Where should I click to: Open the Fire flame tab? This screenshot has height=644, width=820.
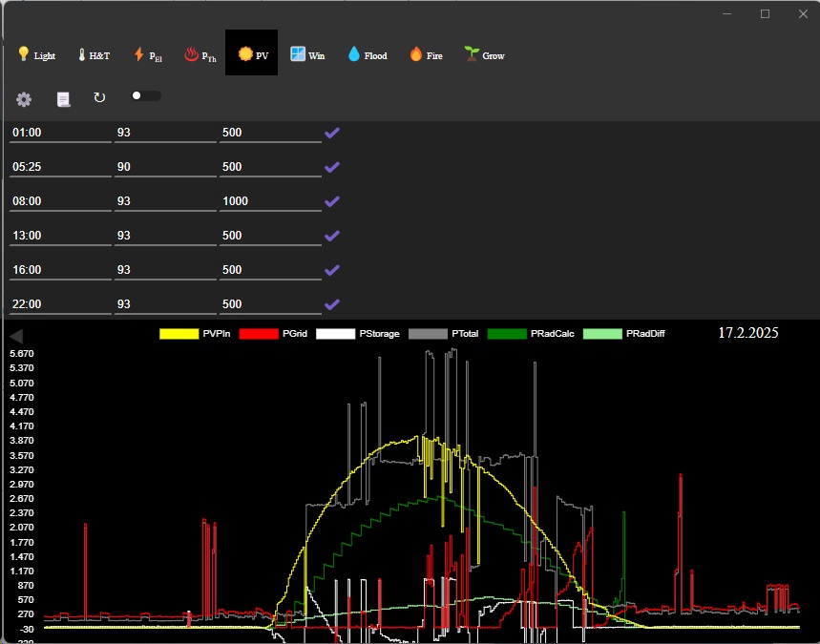point(426,55)
